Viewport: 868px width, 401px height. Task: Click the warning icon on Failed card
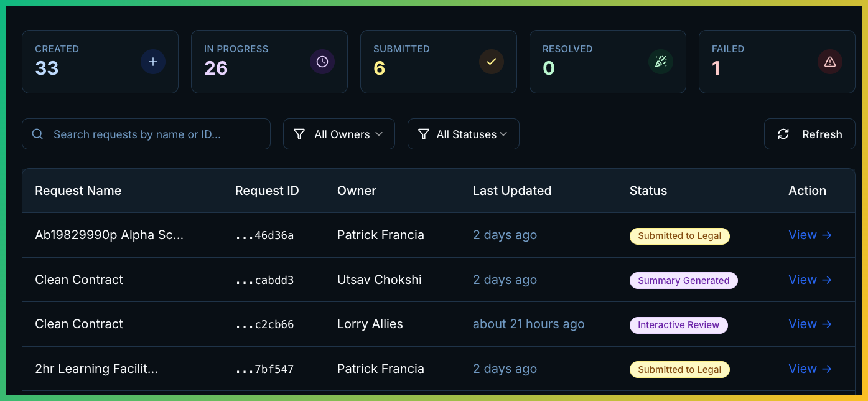(830, 62)
